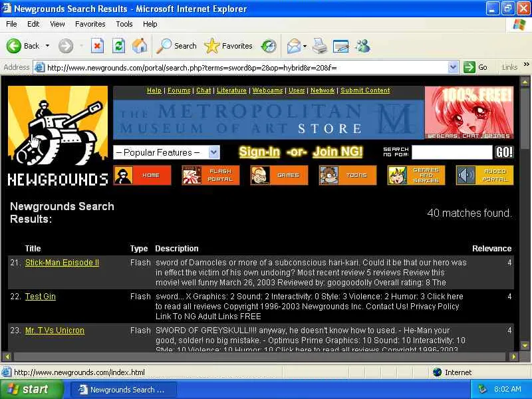Open the Forums link
The image size is (532, 399).
coord(179,90)
